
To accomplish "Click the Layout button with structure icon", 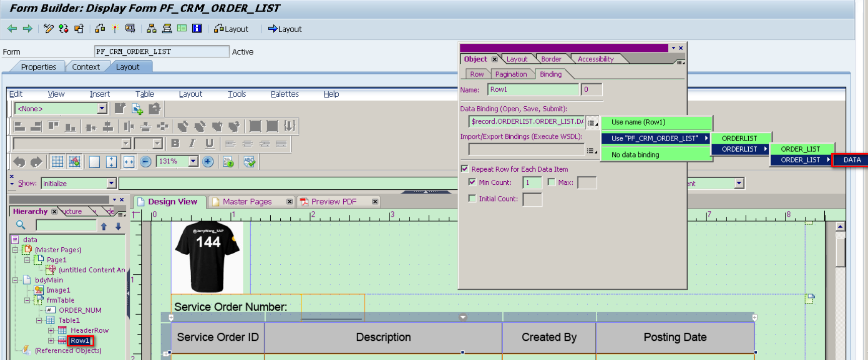I will [231, 29].
